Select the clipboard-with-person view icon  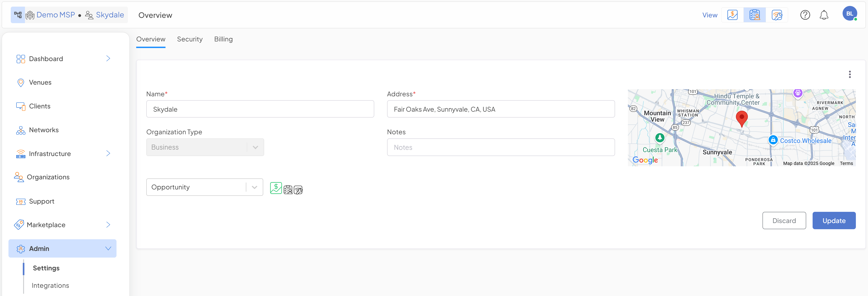coord(754,15)
